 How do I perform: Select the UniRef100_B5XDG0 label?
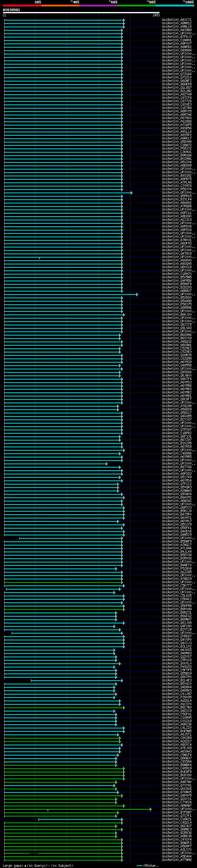click(177, 297)
